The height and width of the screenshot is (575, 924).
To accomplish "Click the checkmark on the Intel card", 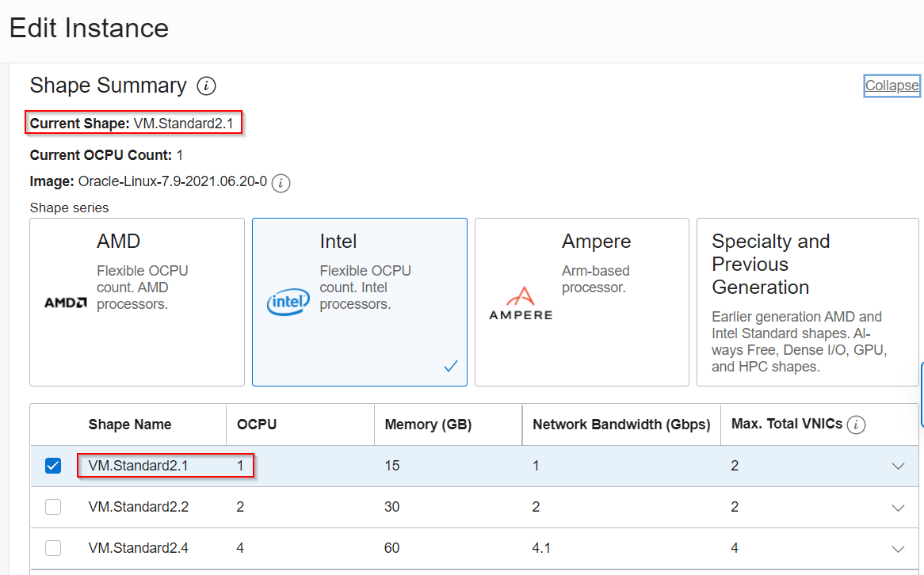I will (451, 366).
